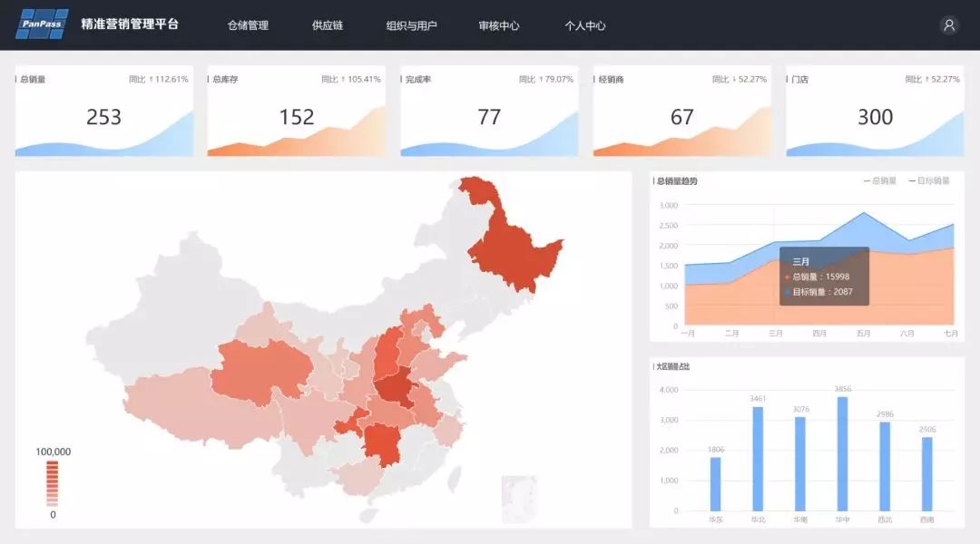
Task: Click the map color scale gradient bar
Action: pyautogui.click(x=53, y=483)
